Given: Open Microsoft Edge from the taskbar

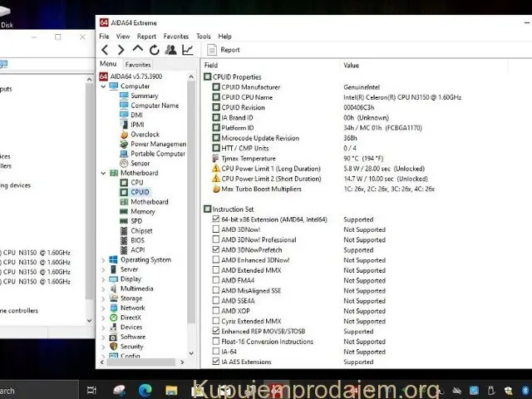Looking at the screenshot, I should tap(144, 390).
